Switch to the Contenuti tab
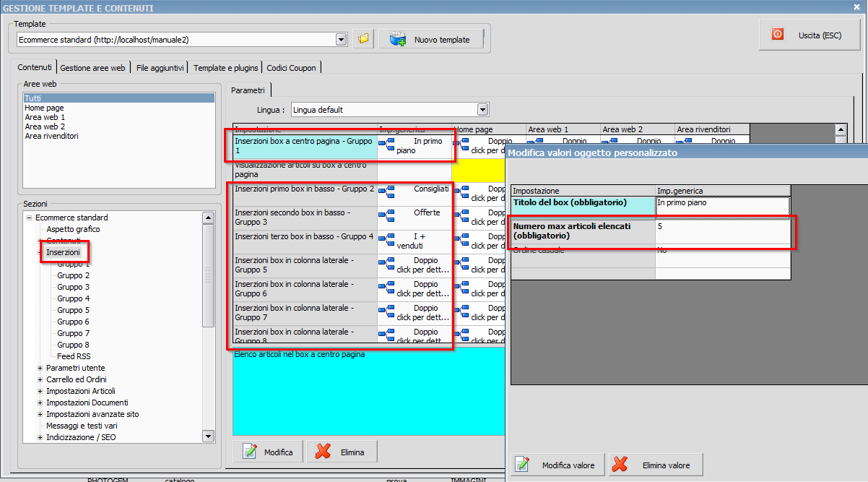Image resolution: width=868 pixels, height=482 pixels. [x=35, y=67]
